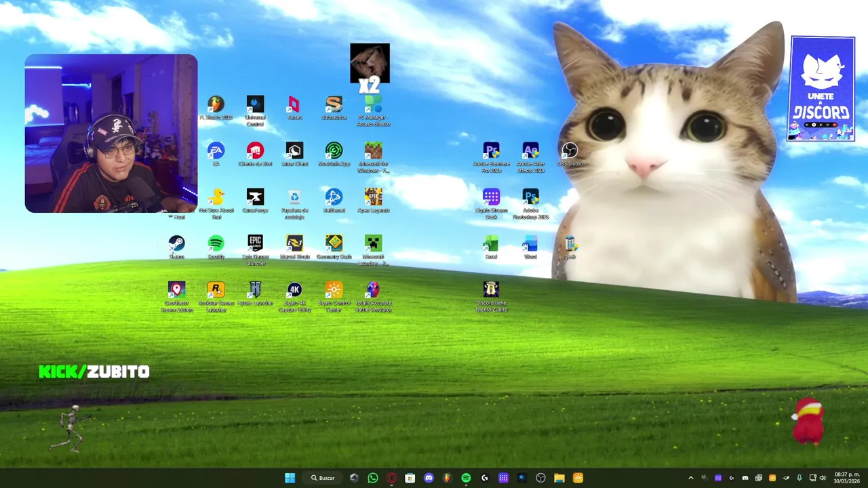Select the Spotify desktop shortcut
Screen dimensions: 868x488
[x=216, y=247]
